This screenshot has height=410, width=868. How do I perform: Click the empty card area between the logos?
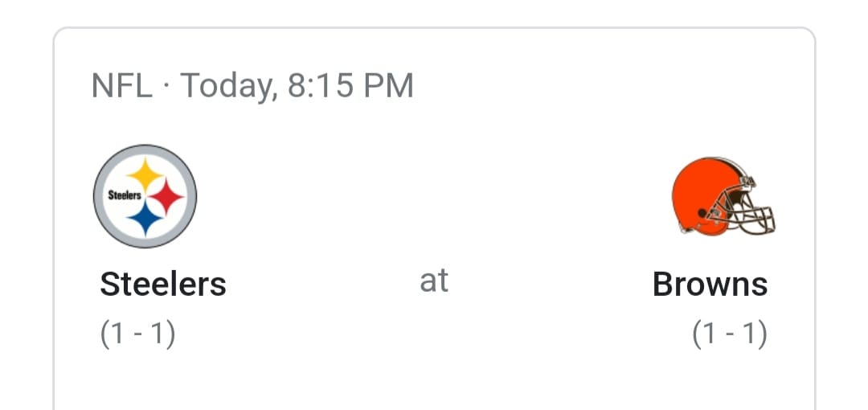coord(434,197)
